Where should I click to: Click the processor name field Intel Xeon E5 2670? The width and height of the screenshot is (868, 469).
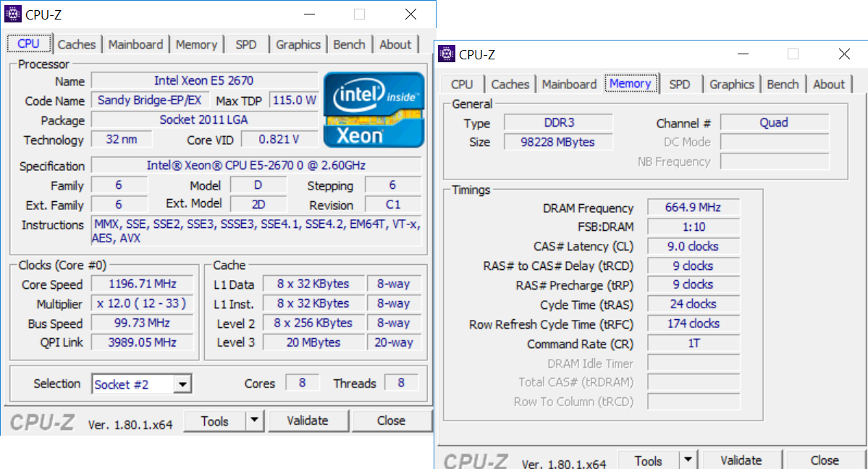[x=204, y=81]
